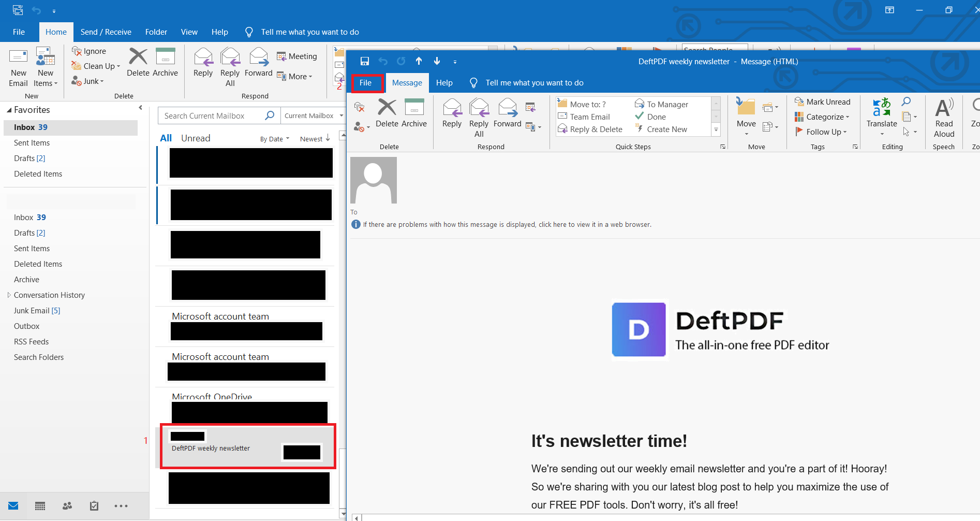Reply using main window ribbon
The height and width of the screenshot is (521, 980).
[x=203, y=63]
